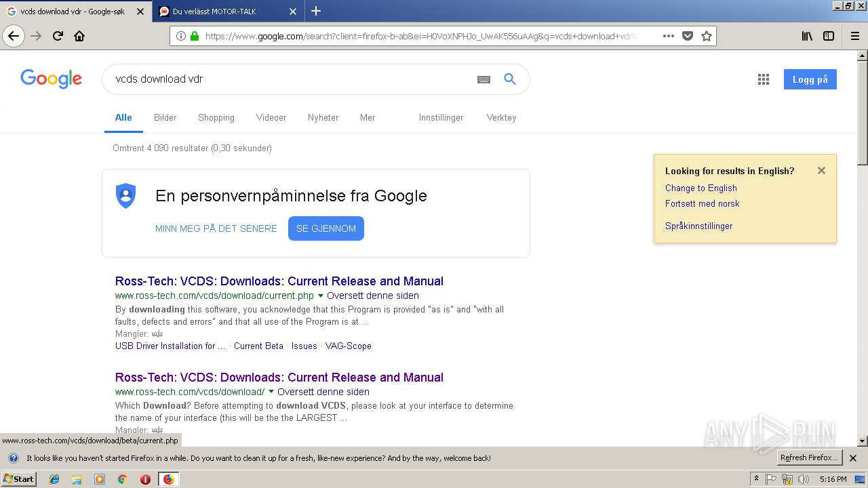Open Verktøy search tools
Screen dimensions: 868x488
501,117
